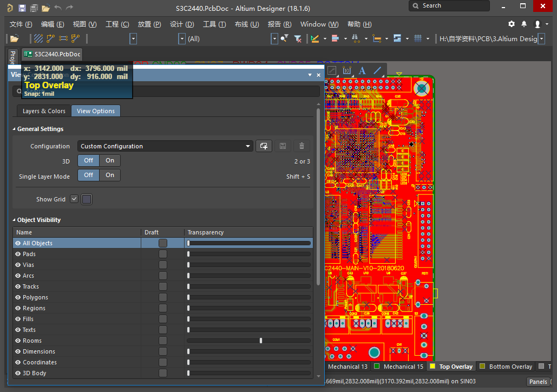557x392 pixels.
Task: Select the differential pair routing icon
Action: [63, 38]
